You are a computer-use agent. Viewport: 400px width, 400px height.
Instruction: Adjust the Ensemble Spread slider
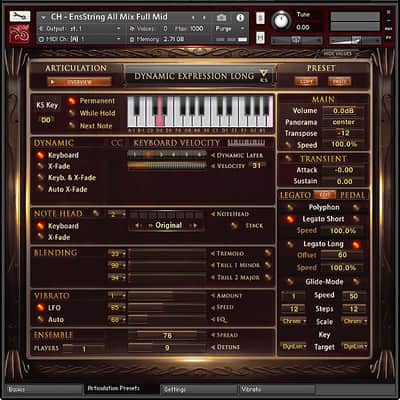[167, 335]
